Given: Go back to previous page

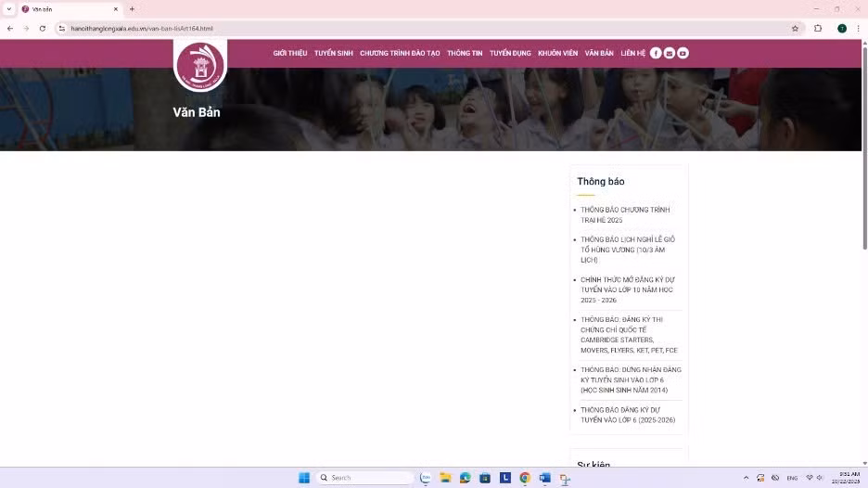Looking at the screenshot, I should [x=10, y=28].
